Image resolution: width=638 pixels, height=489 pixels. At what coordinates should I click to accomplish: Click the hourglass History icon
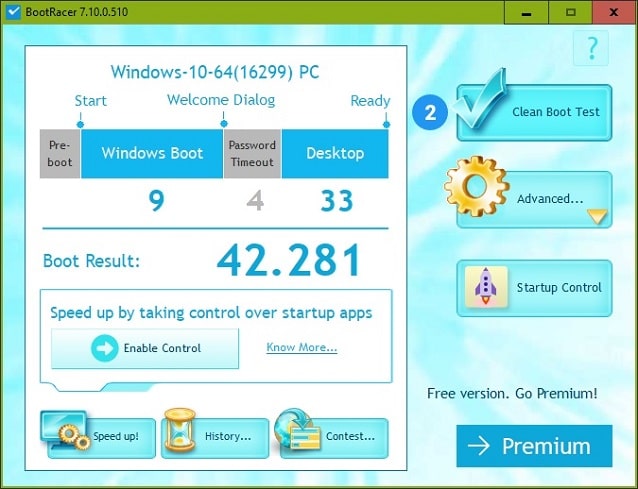pos(179,430)
